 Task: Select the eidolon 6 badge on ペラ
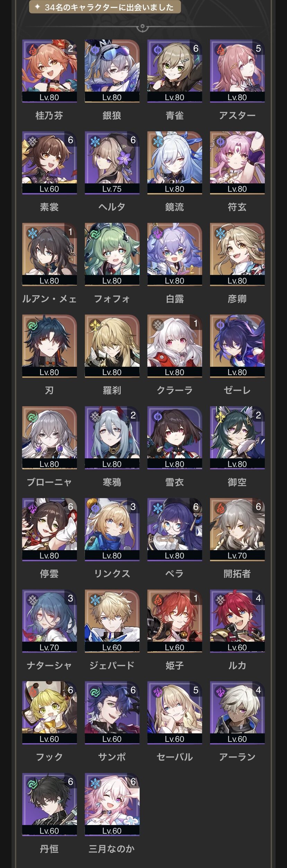click(x=195, y=507)
